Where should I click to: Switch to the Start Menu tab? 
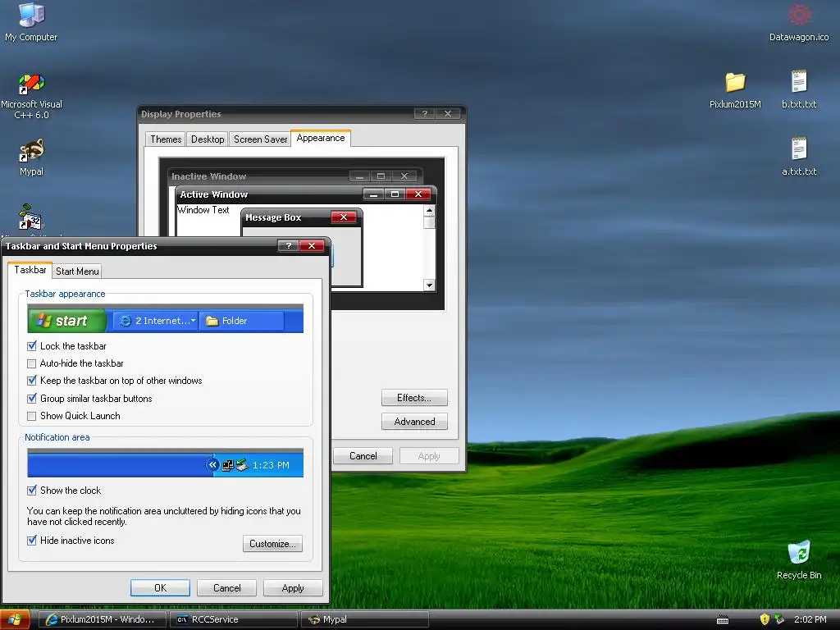pyautogui.click(x=77, y=271)
